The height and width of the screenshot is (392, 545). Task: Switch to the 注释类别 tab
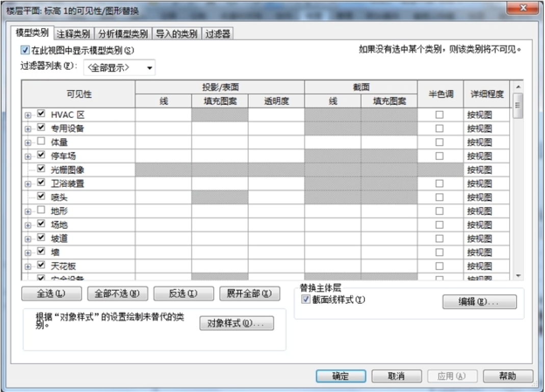[x=73, y=34]
